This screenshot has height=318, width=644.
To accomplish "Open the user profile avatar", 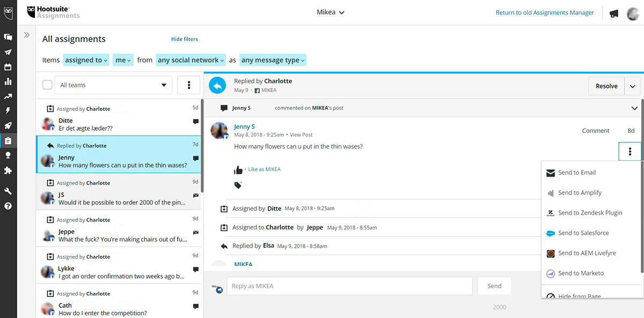I will click(x=632, y=13).
